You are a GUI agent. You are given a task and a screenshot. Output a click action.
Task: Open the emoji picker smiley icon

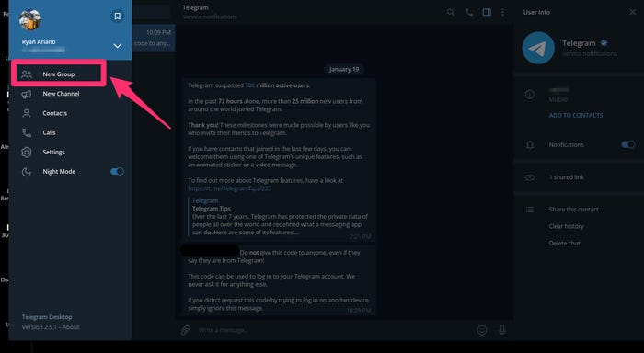[482, 330]
